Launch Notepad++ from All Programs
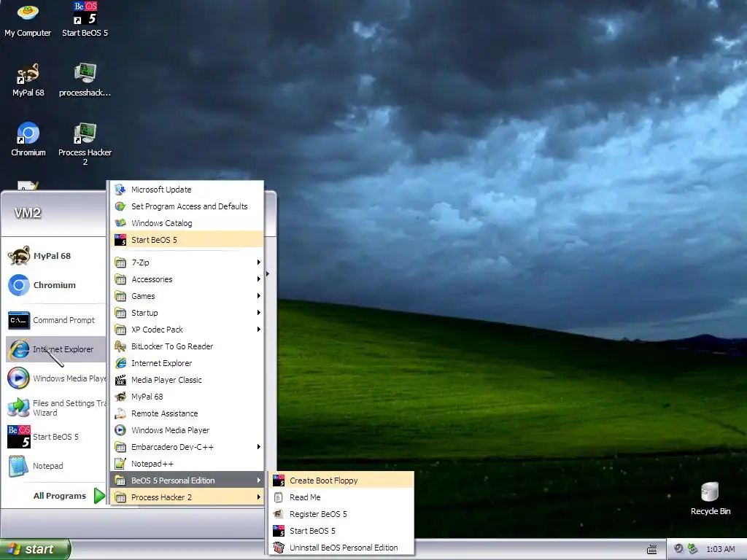This screenshot has width=747, height=560. (x=187, y=463)
